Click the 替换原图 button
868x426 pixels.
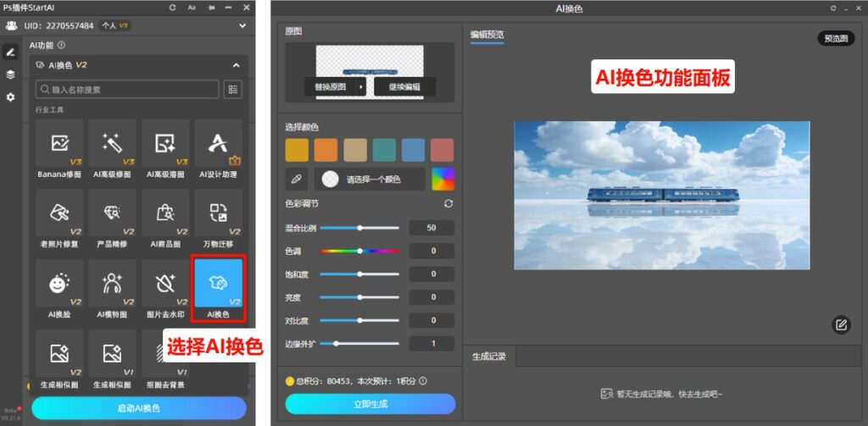pyautogui.click(x=331, y=87)
